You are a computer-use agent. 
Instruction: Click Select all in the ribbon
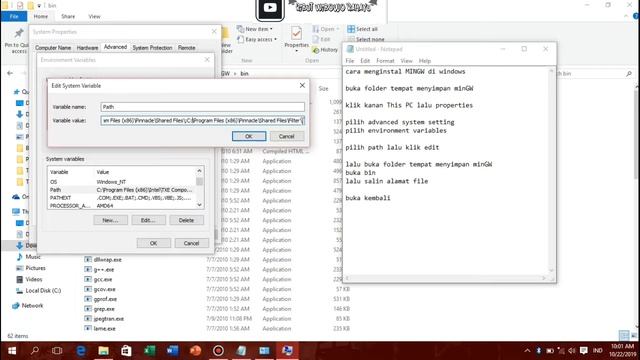tap(362, 29)
